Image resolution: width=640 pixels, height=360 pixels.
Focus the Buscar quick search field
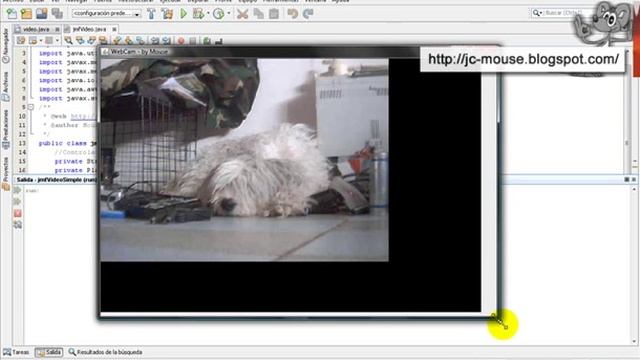pos(561,13)
